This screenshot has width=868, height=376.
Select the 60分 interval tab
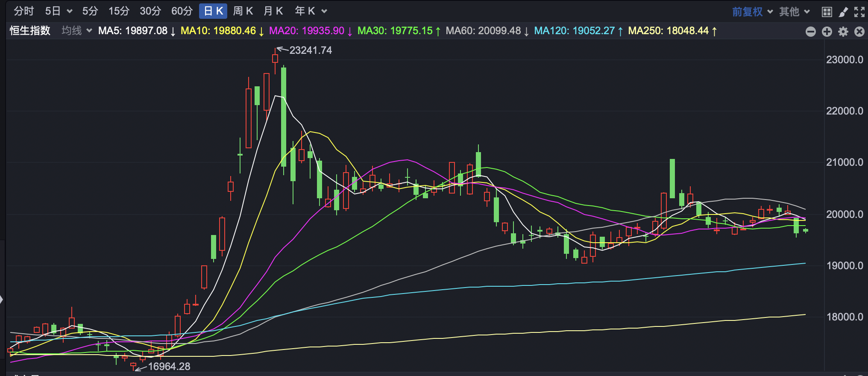tap(182, 11)
